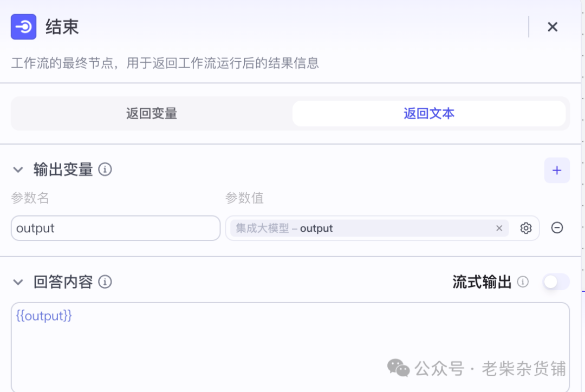Click the 参数名 column label
Image resolution: width=585 pixels, height=392 pixels.
[x=30, y=198]
